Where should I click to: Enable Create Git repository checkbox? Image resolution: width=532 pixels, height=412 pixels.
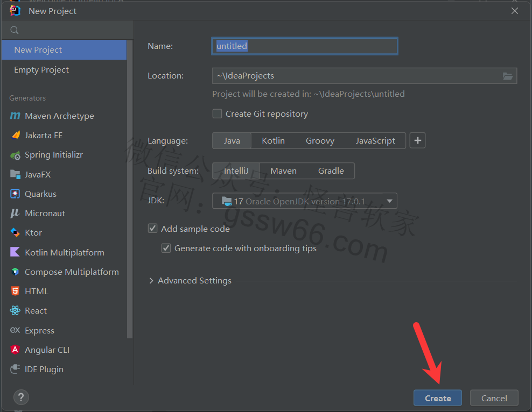pos(217,113)
